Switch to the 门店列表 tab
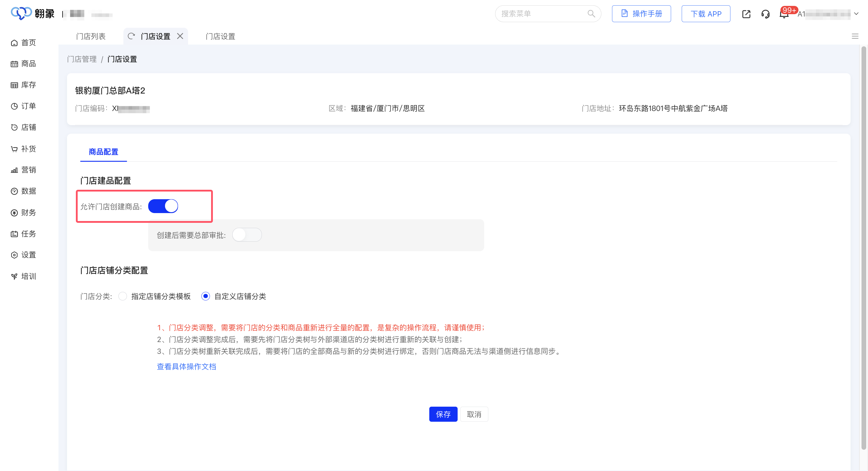Image resolution: width=868 pixels, height=471 pixels. (x=91, y=36)
